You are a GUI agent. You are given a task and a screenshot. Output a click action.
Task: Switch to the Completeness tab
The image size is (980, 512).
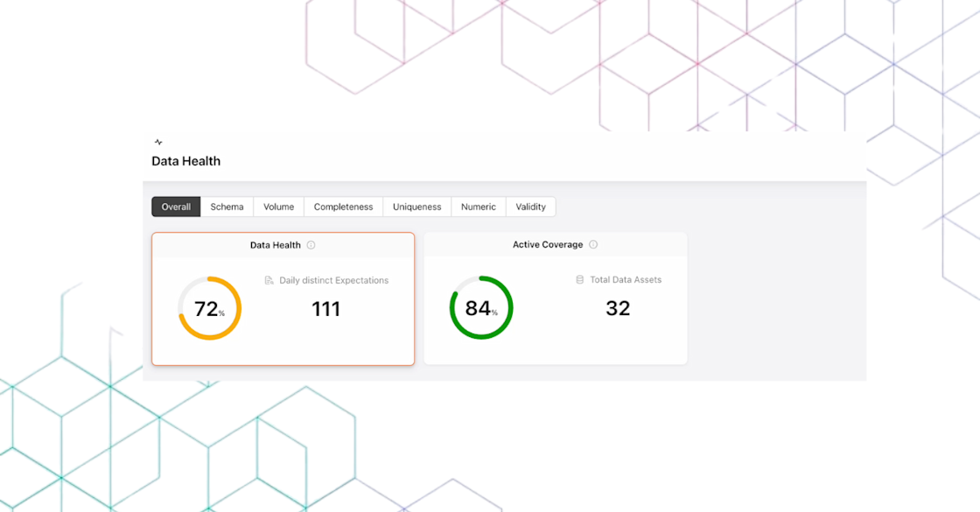tap(343, 207)
